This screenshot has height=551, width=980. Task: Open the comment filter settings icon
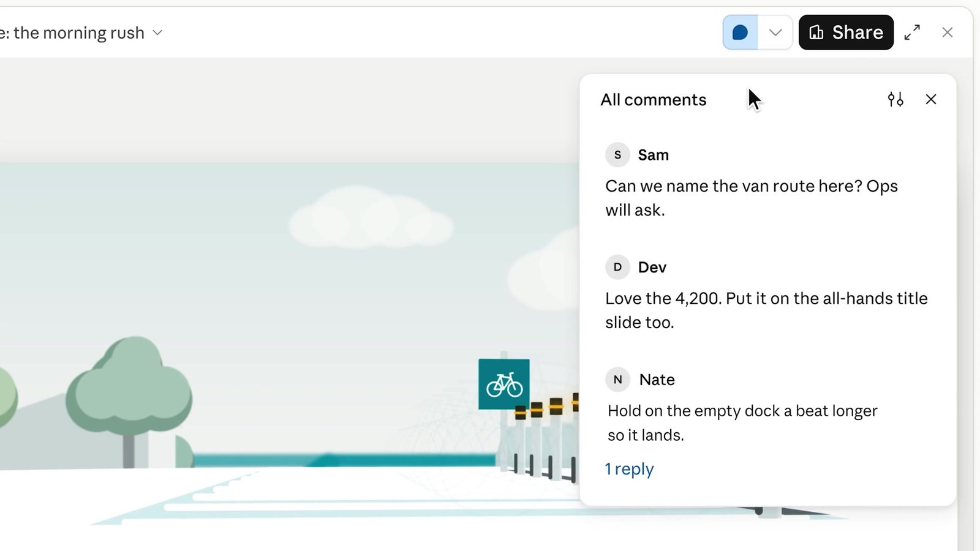(x=895, y=99)
